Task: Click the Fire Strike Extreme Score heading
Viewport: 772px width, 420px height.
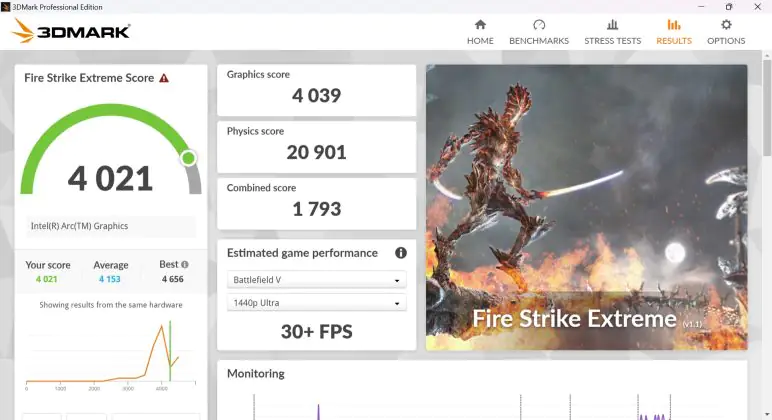Action: tap(89, 78)
